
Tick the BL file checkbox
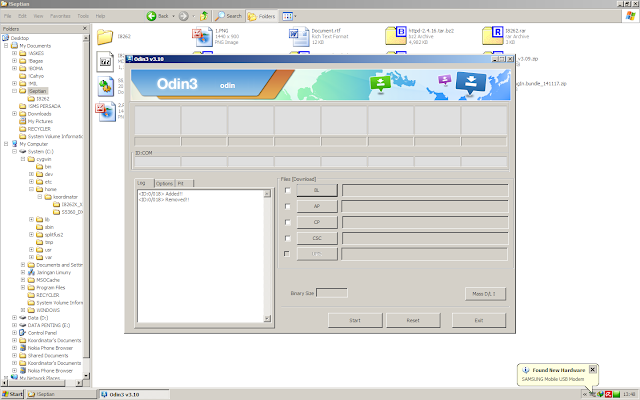pyautogui.click(x=287, y=190)
